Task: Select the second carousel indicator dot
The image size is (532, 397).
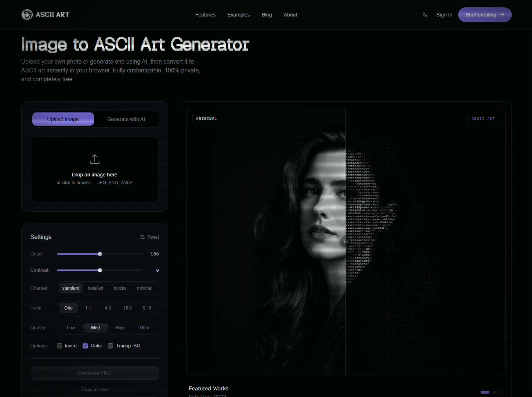Action: 495,392
